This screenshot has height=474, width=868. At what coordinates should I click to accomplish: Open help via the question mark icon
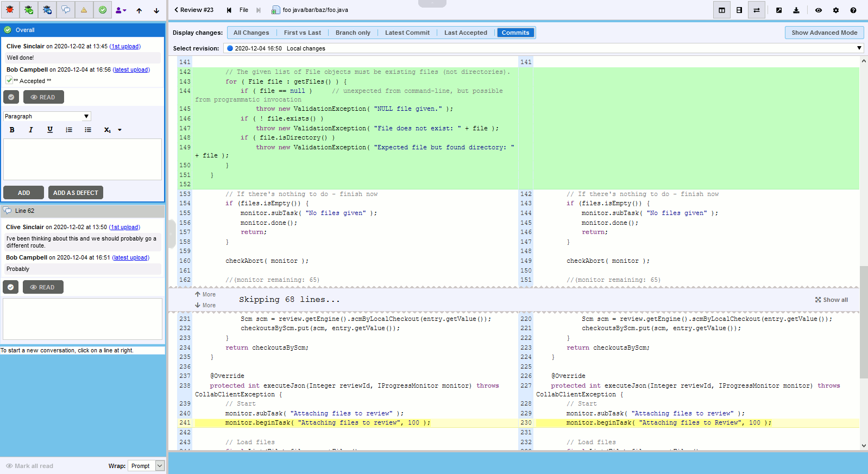853,10
